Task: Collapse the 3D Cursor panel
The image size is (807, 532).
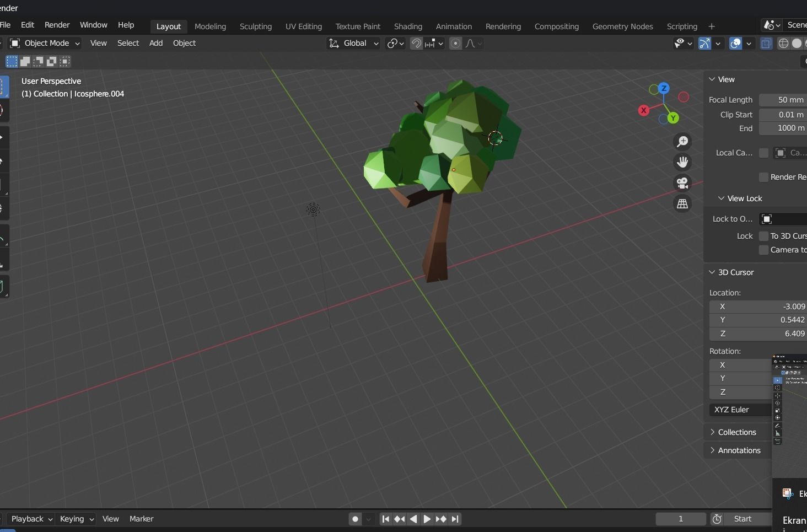Action: tap(712, 272)
